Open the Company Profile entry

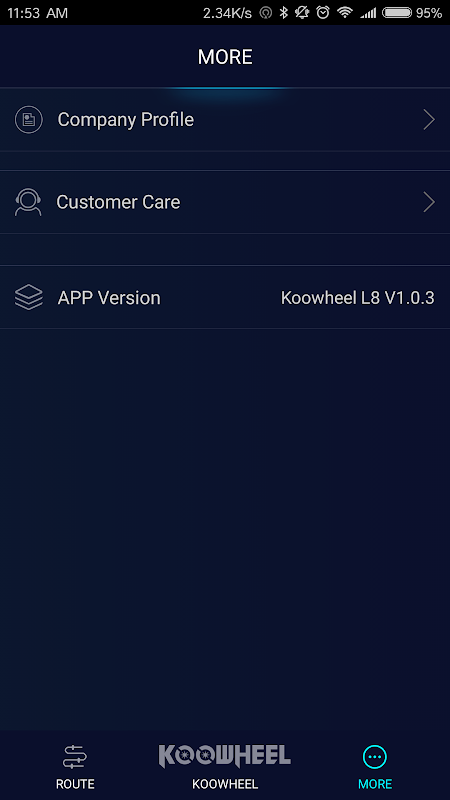click(x=225, y=120)
